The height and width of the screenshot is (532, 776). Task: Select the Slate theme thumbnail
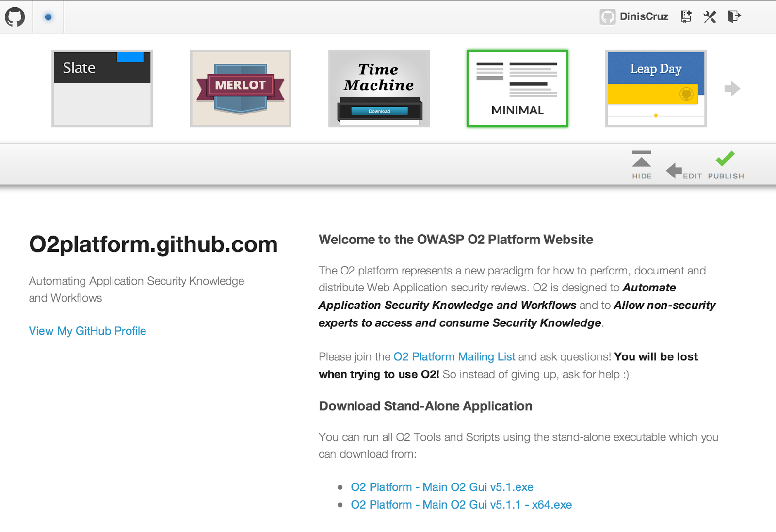[x=102, y=88]
